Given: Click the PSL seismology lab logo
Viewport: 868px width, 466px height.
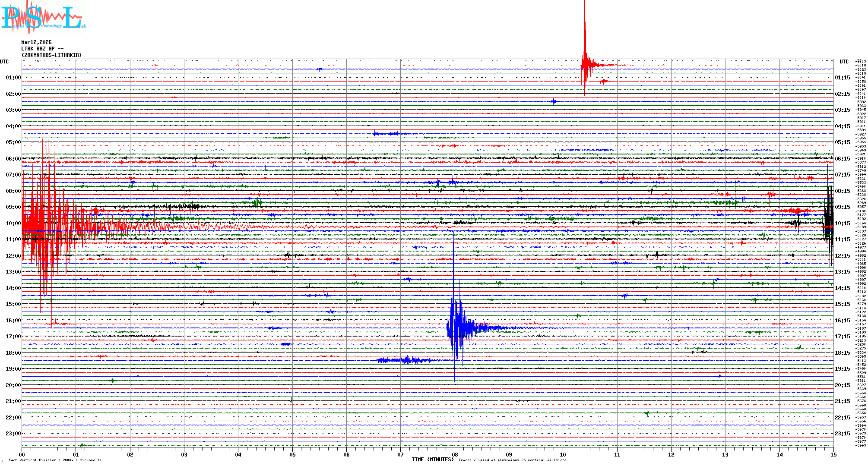Looking at the screenshot, I should [43, 17].
